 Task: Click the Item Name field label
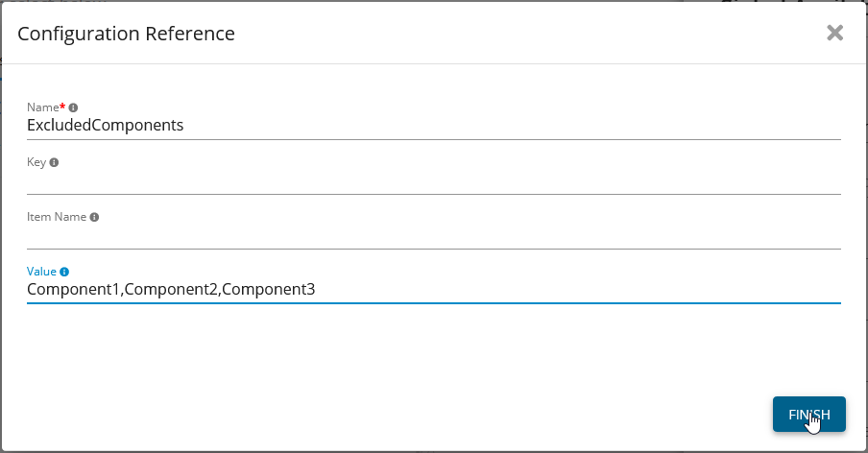(57, 217)
